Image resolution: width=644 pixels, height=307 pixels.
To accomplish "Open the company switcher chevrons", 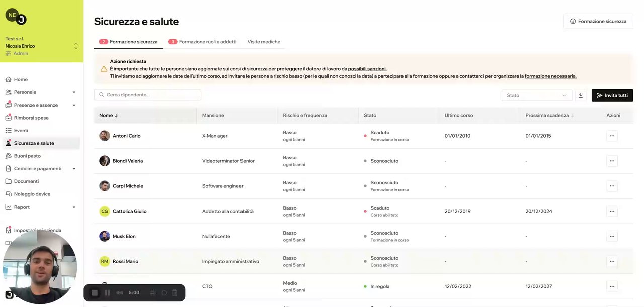I will pyautogui.click(x=76, y=46).
